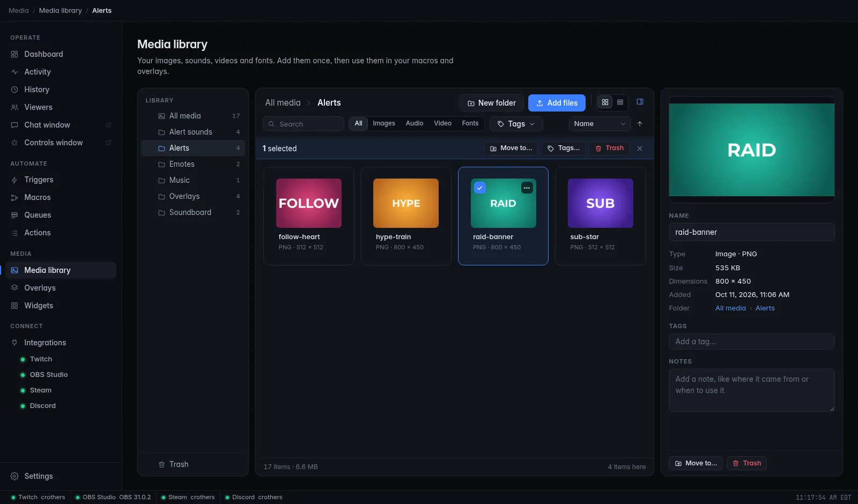Open Widgets in the sidebar

61,306
